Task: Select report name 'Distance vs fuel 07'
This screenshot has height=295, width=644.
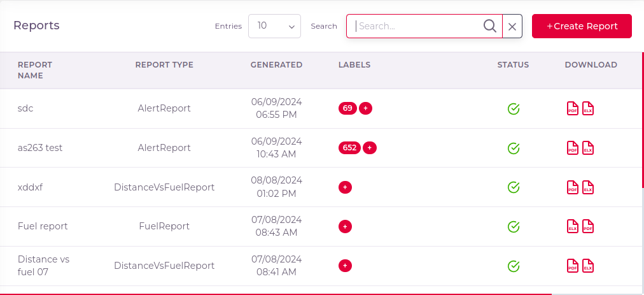Action: click(x=43, y=266)
